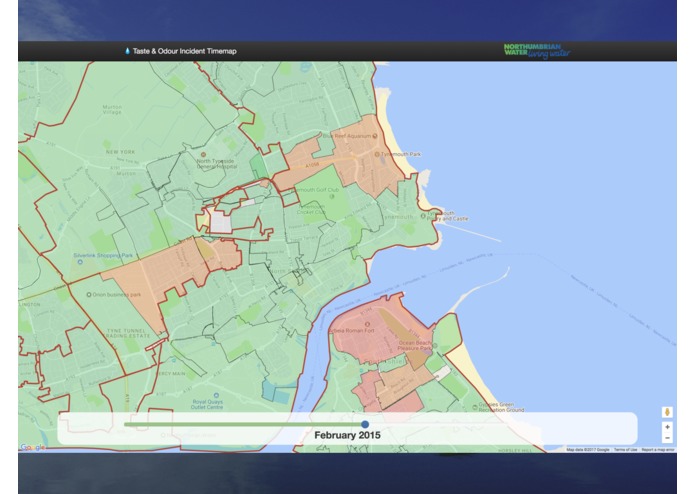
Task: Click the green timeline slider track
Action: click(244, 424)
